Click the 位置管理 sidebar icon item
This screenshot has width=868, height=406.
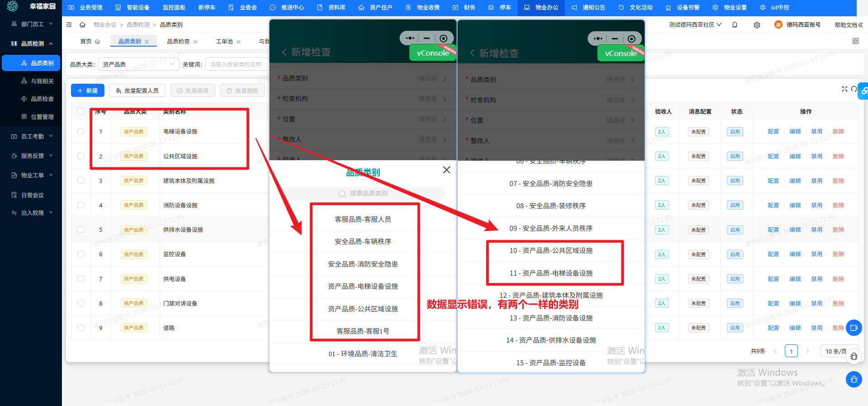point(24,116)
